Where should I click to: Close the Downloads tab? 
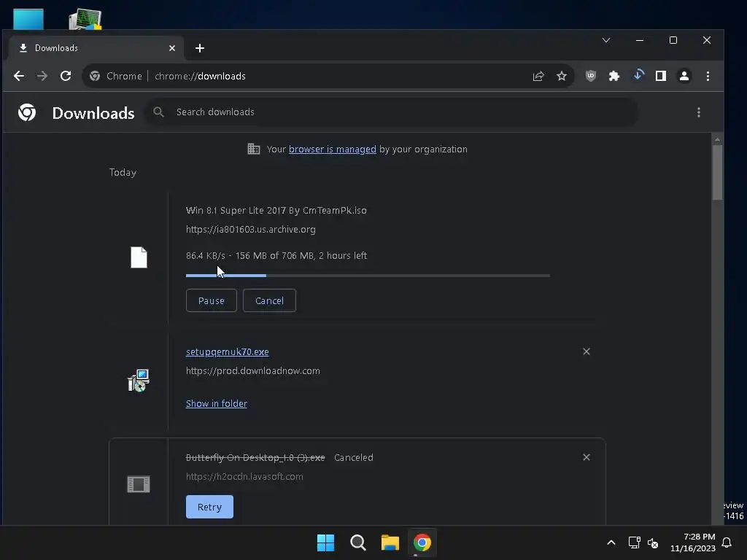(172, 48)
